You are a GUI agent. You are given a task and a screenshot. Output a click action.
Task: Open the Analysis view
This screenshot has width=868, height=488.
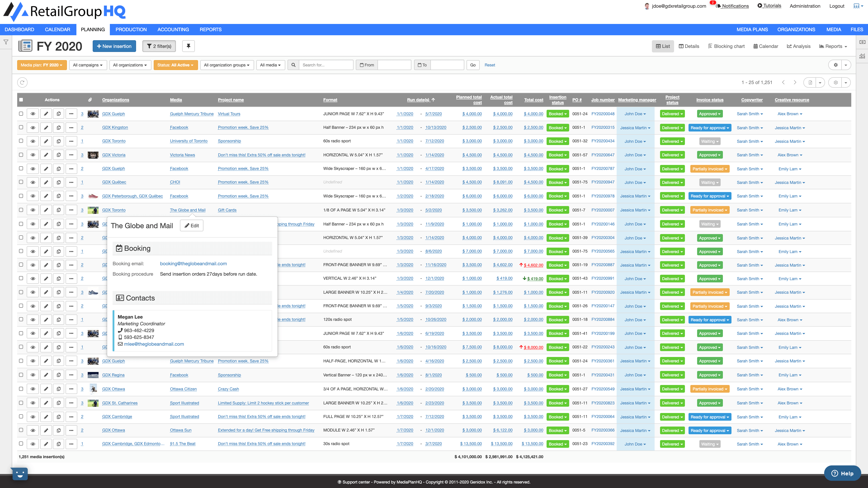pos(799,46)
